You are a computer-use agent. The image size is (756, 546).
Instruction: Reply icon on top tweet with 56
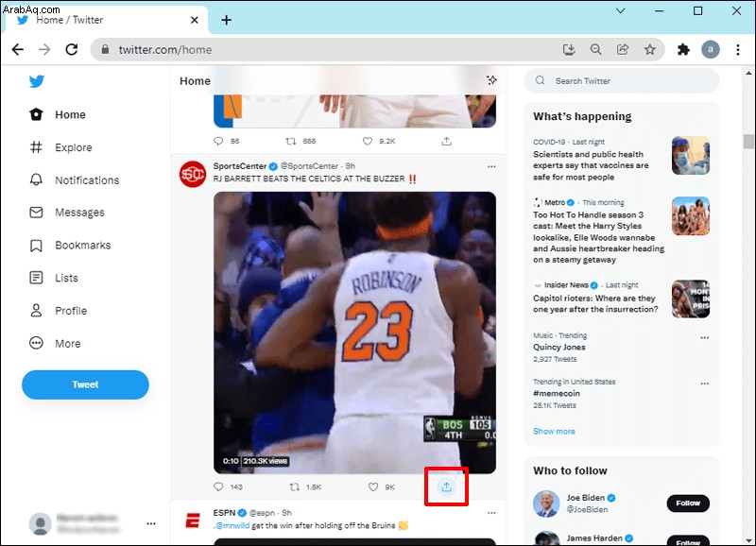tap(218, 141)
